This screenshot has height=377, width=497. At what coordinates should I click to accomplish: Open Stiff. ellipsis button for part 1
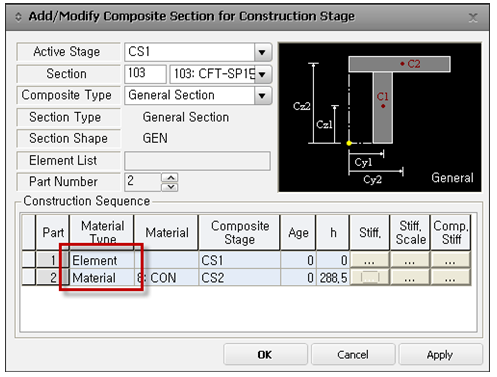pyautogui.click(x=370, y=260)
